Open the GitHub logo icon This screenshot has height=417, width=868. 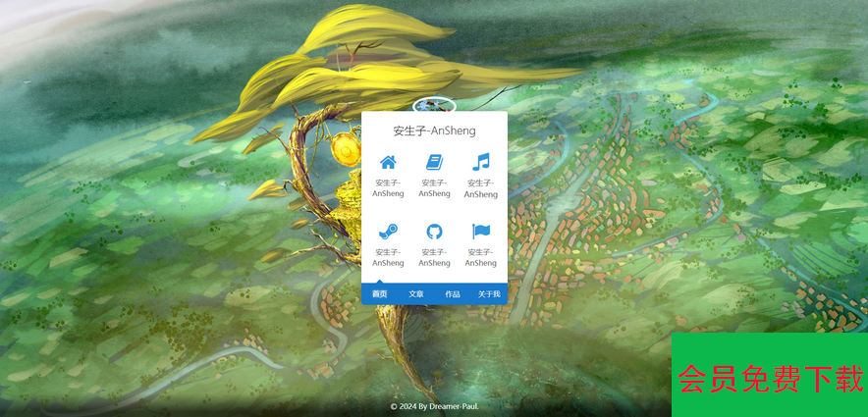click(434, 232)
